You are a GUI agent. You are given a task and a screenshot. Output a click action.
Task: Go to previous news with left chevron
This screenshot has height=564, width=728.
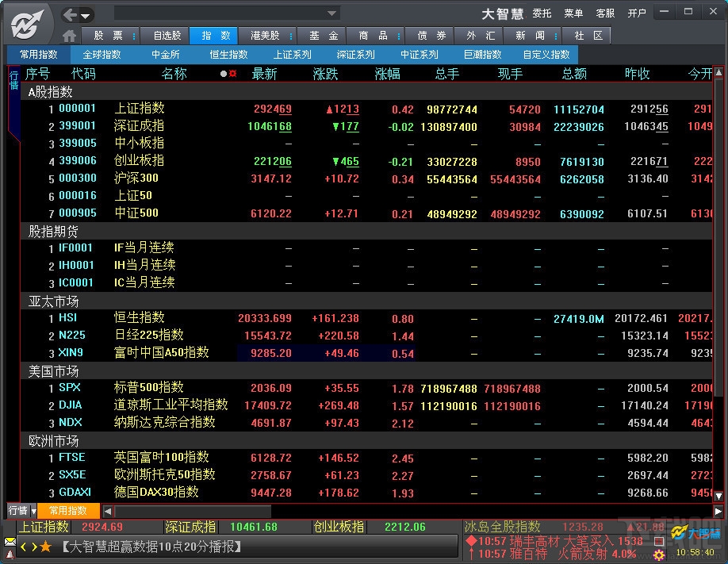point(23,547)
